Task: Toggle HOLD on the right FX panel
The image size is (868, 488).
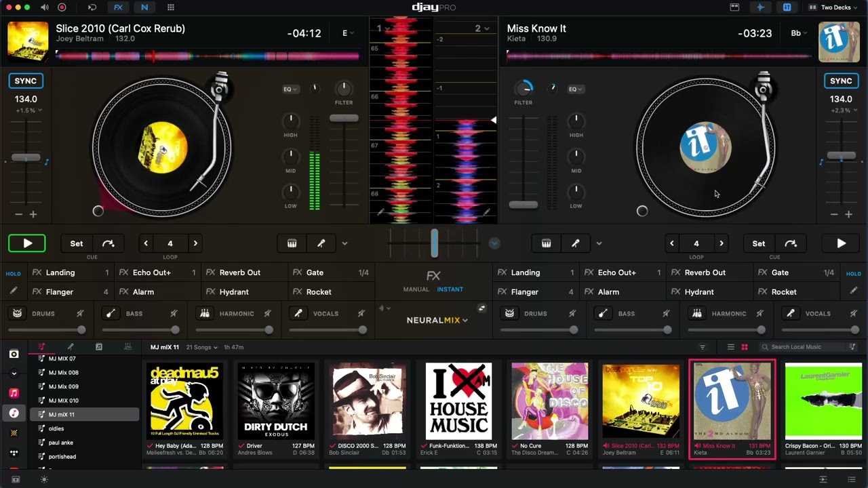Action: pyautogui.click(x=853, y=274)
